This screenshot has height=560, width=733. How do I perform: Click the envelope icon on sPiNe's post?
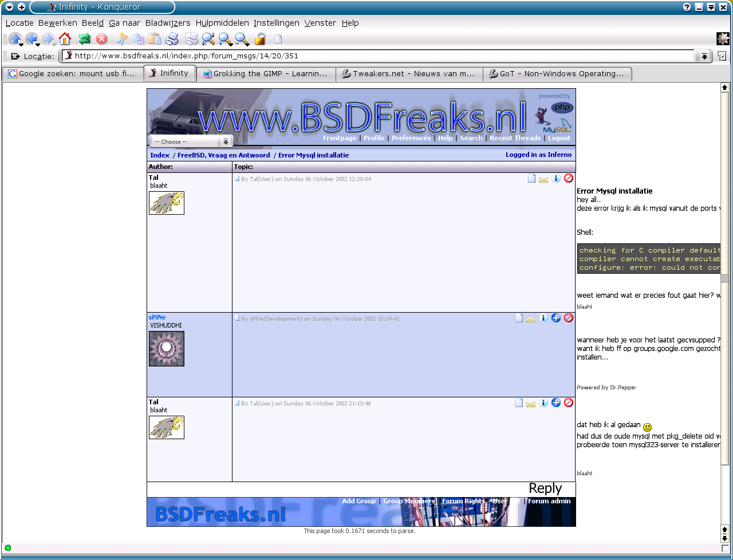coord(531,319)
